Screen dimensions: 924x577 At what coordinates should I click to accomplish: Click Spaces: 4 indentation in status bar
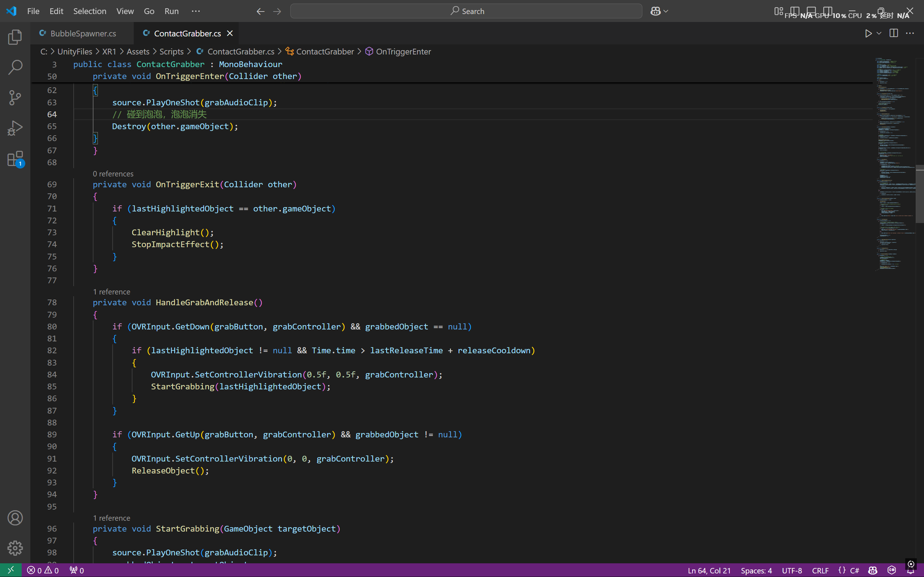pyautogui.click(x=756, y=570)
